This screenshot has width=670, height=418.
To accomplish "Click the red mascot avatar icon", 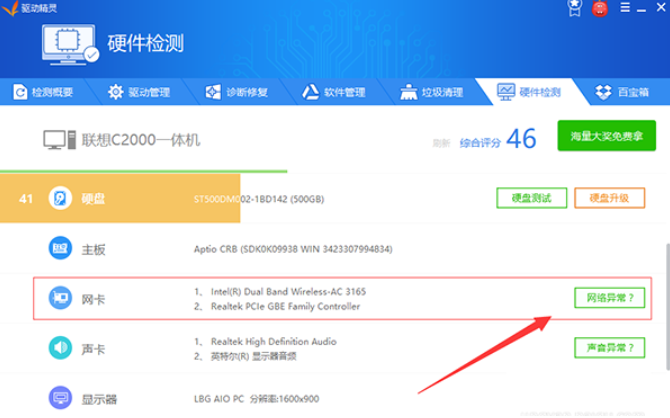I will coord(600,8).
